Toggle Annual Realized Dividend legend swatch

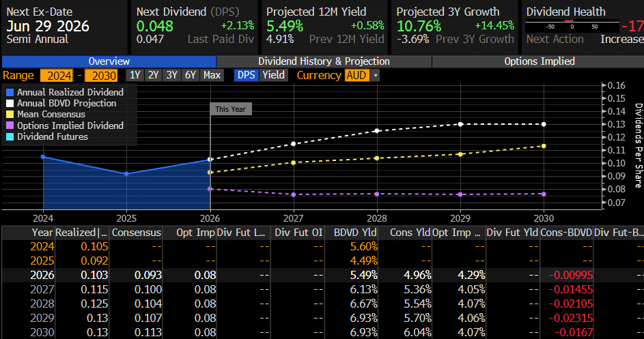pos(10,92)
